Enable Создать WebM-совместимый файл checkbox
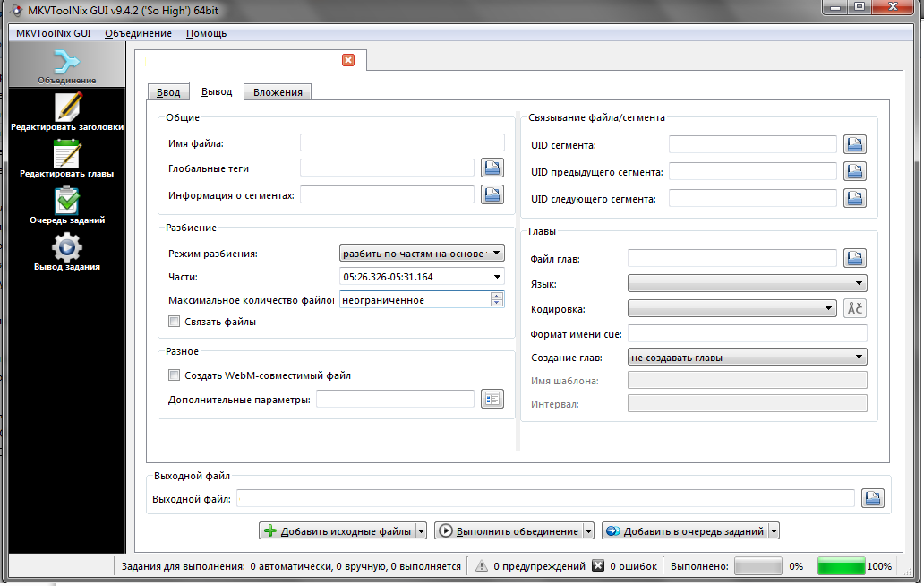 174,375
